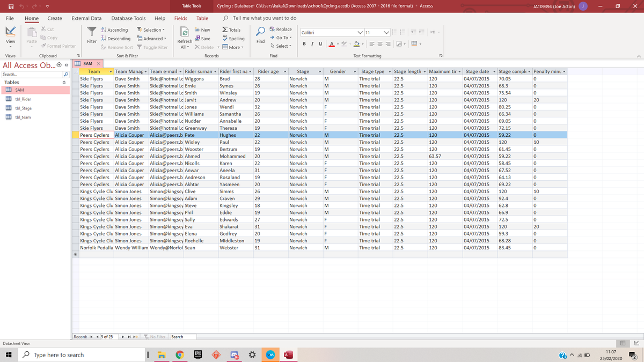
Task: Open the File menu
Action: tap(10, 18)
